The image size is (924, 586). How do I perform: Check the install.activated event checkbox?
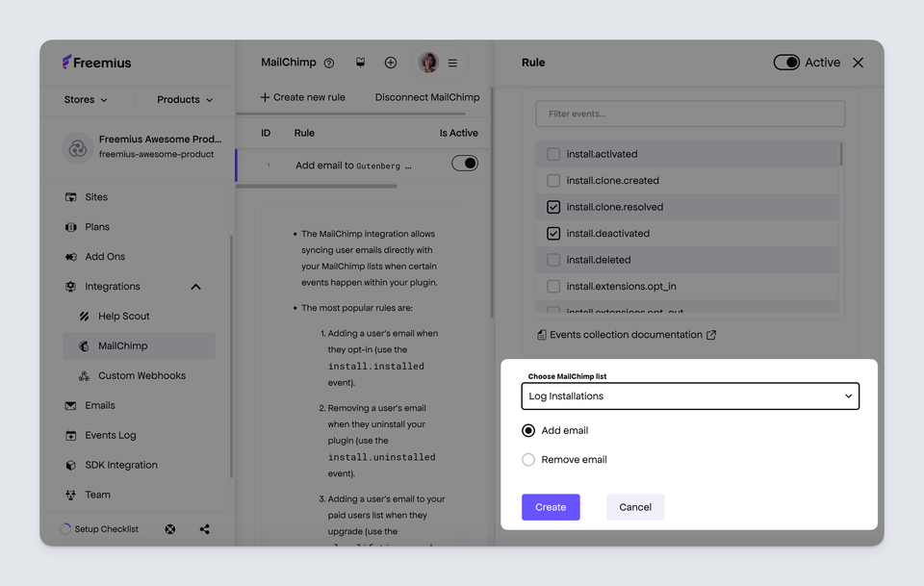553,154
